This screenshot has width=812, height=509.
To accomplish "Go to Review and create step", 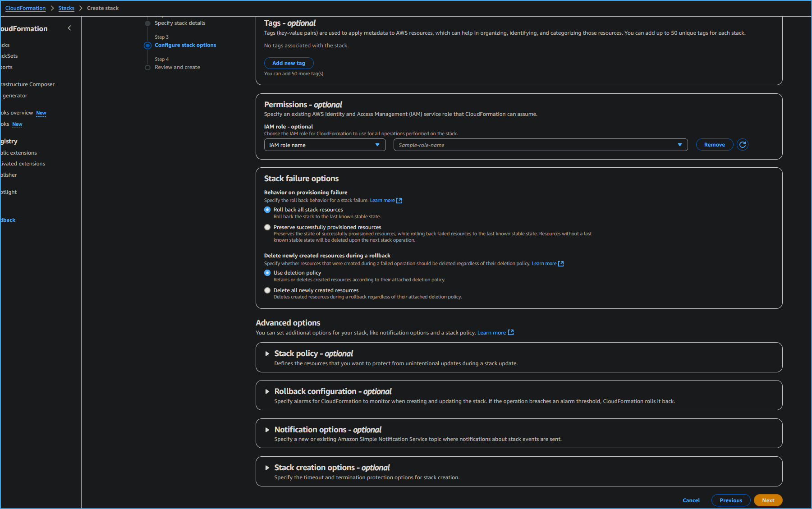I will click(177, 67).
